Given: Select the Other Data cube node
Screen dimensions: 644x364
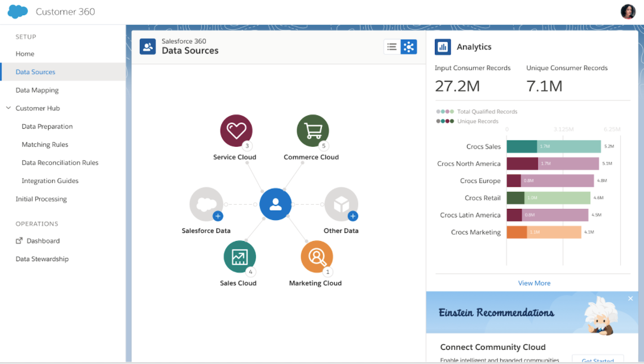Looking at the screenshot, I should tap(341, 204).
